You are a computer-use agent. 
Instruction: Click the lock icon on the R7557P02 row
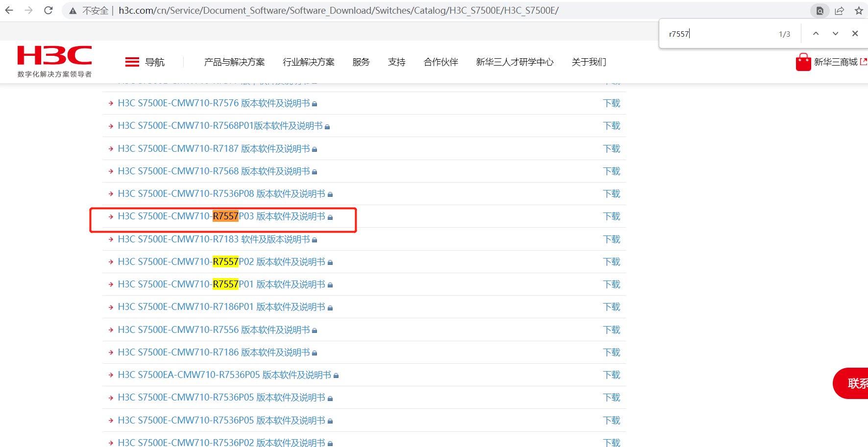pyautogui.click(x=330, y=262)
